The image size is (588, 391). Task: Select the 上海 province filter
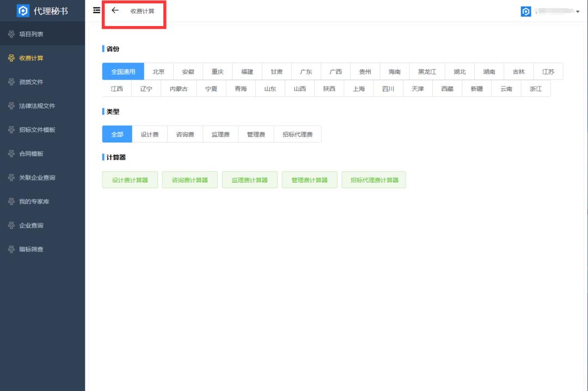click(358, 88)
